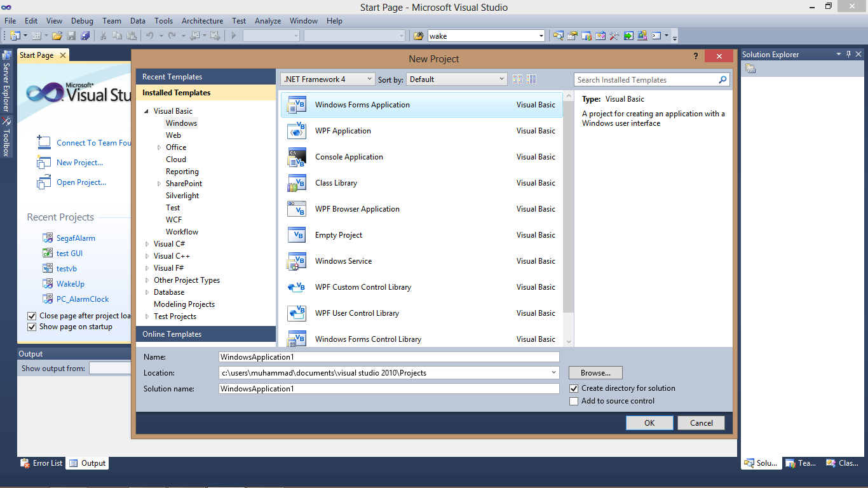Pin the Solution Explorer panel with auto-hide icon
Viewport: 868px width, 488px height.
point(848,55)
